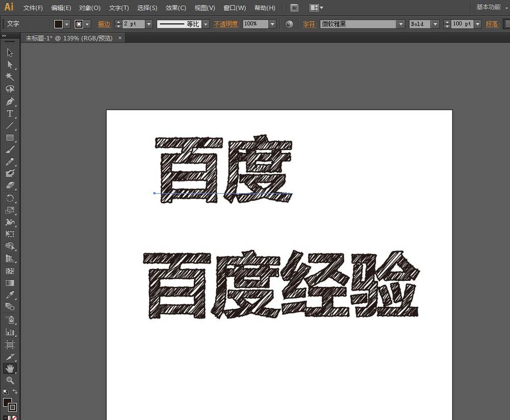Select the Magic Wand tool
The width and height of the screenshot is (510, 420).
[x=10, y=77]
